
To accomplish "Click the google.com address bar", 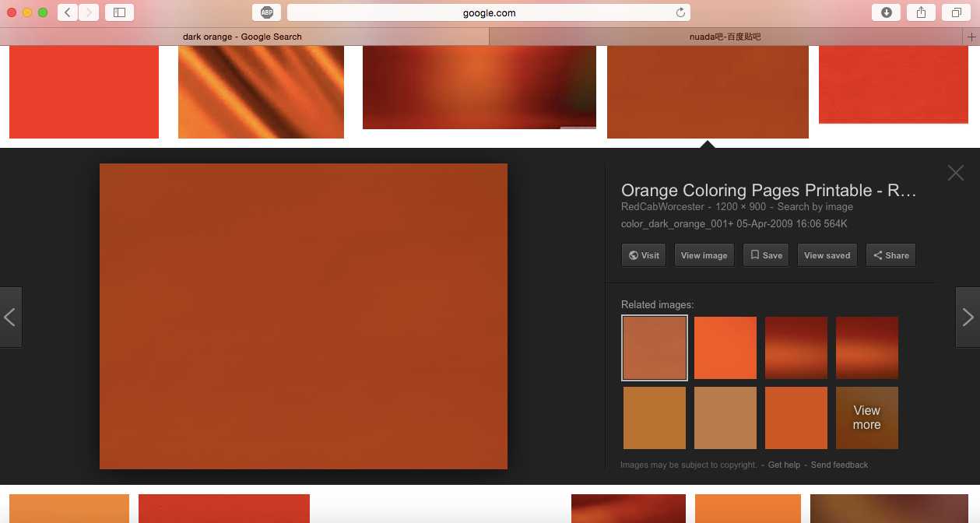I will (489, 12).
